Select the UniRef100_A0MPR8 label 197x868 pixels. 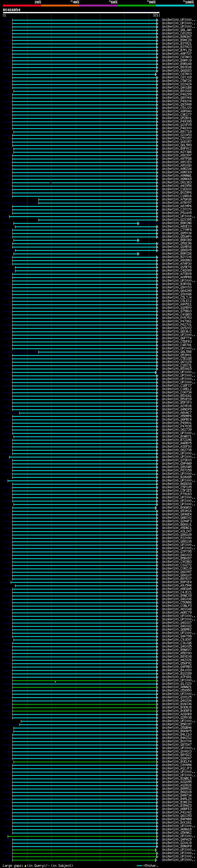click(x=177, y=277)
